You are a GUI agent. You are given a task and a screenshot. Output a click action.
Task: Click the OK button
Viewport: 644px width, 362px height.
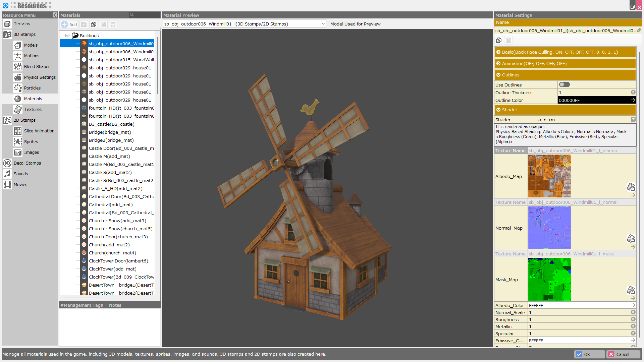(x=589, y=354)
